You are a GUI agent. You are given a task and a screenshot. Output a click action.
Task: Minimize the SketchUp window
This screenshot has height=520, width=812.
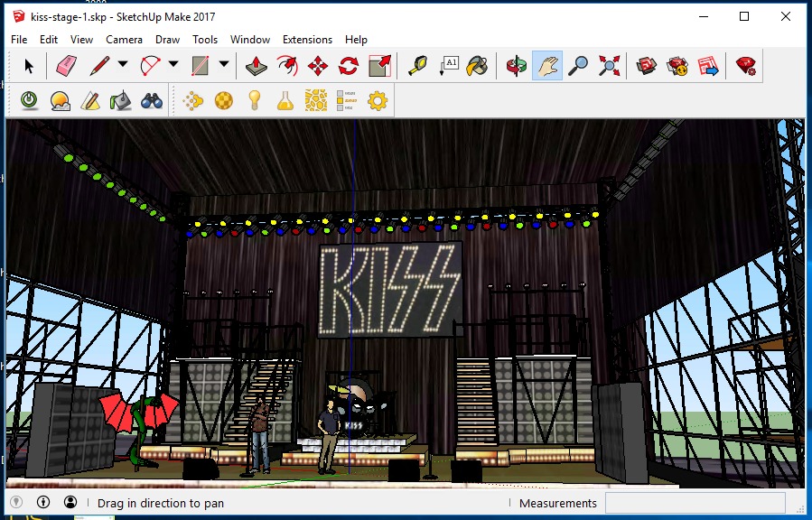704,16
